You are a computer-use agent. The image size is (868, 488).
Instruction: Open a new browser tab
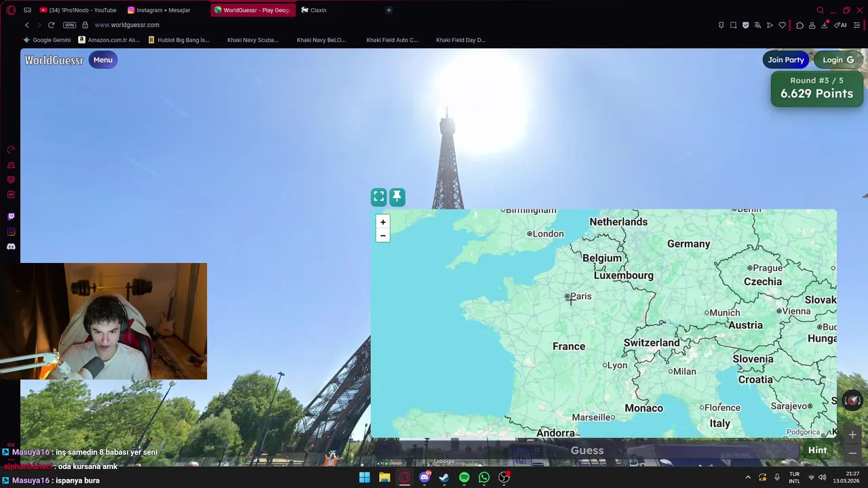tap(389, 10)
